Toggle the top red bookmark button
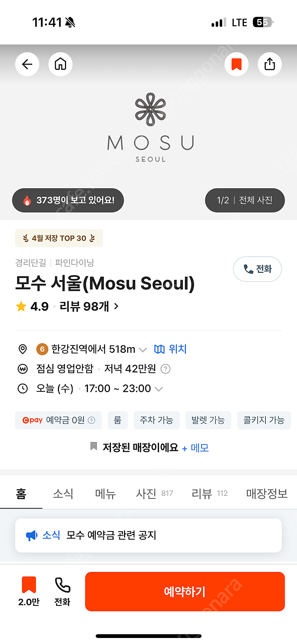The width and height of the screenshot is (297, 644). click(236, 64)
